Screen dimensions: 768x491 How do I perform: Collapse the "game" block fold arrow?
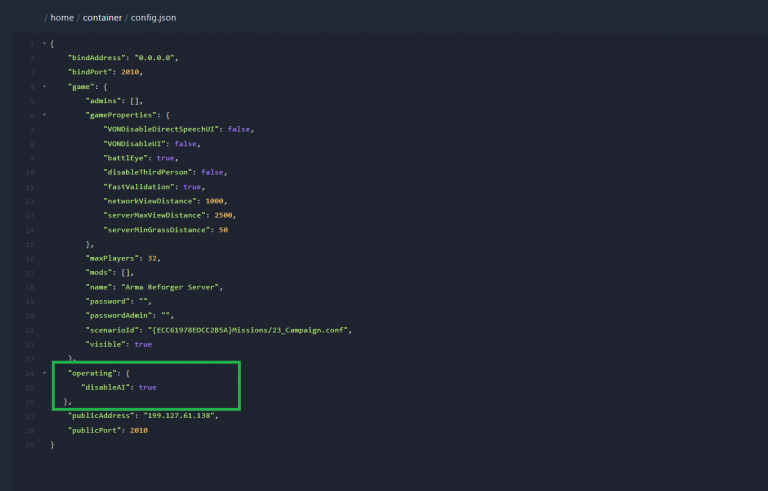[43, 87]
